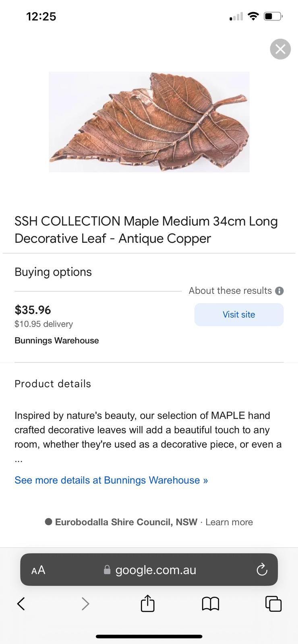Screen dimensions: 298x644
Task: Tap the padlock icon in address bar
Action: click(107, 570)
